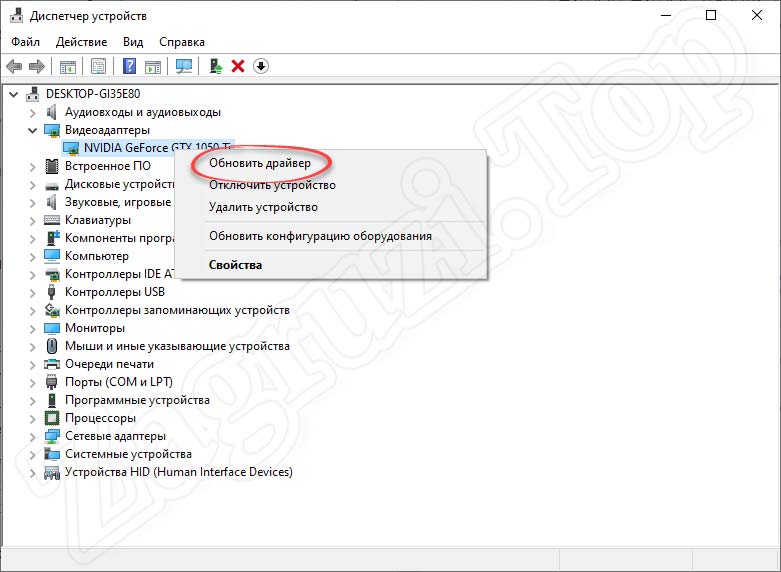Select the Контроллеры IDE row
This screenshot has height=572, width=781.
[x=120, y=274]
